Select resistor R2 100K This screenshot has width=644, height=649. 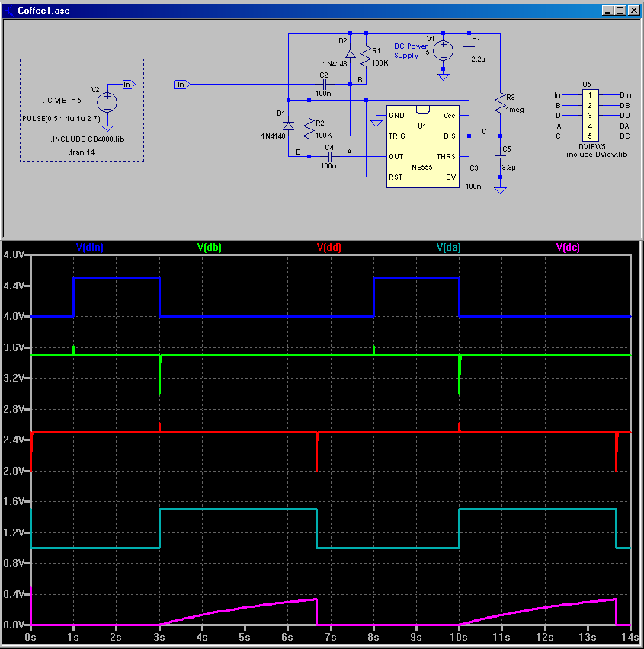pyautogui.click(x=309, y=129)
